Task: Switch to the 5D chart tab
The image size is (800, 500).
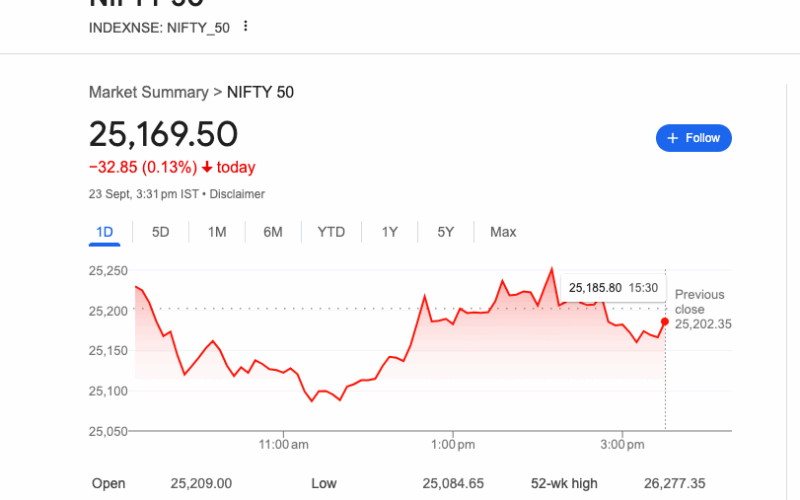Action: click(x=161, y=232)
